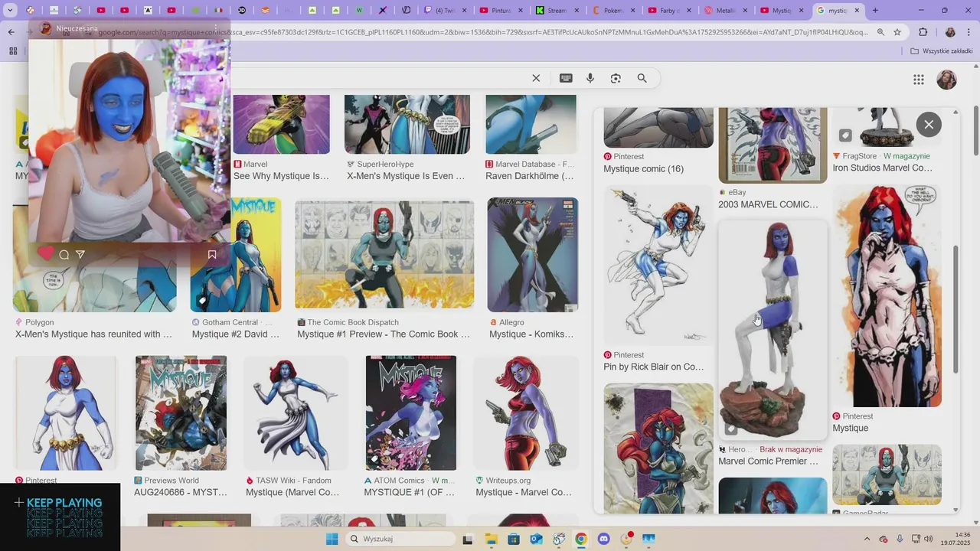Open '2003 MARVEL COMIC...' eBay result
This screenshot has width=980, height=551.
tap(768, 205)
